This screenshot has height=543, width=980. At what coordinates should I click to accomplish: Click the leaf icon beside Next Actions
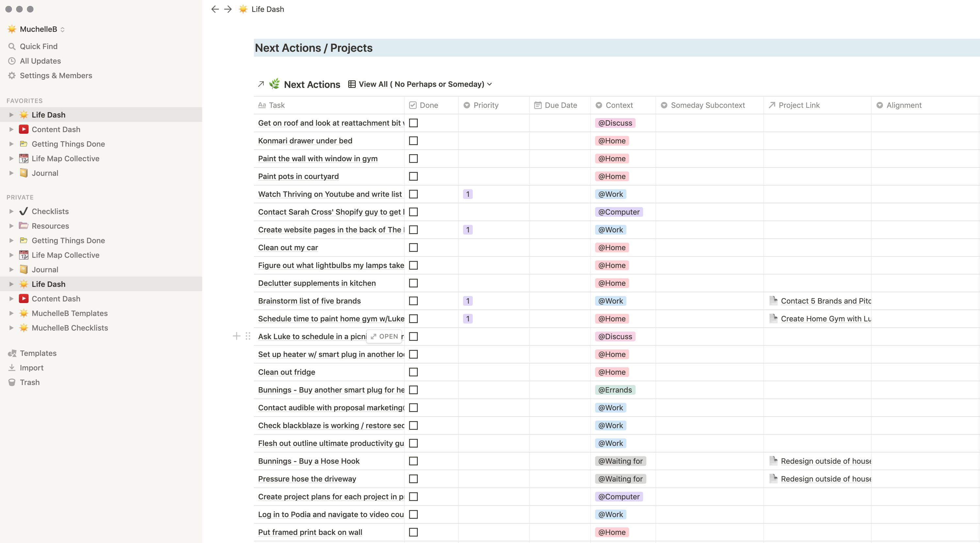click(x=274, y=84)
